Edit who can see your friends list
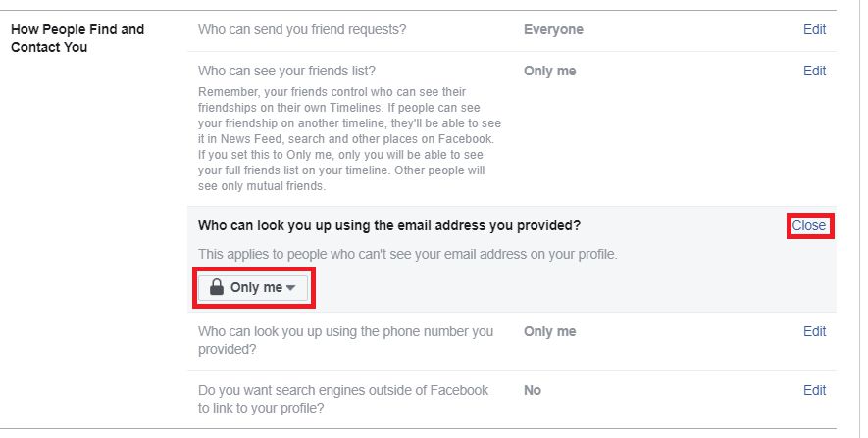 [x=814, y=71]
